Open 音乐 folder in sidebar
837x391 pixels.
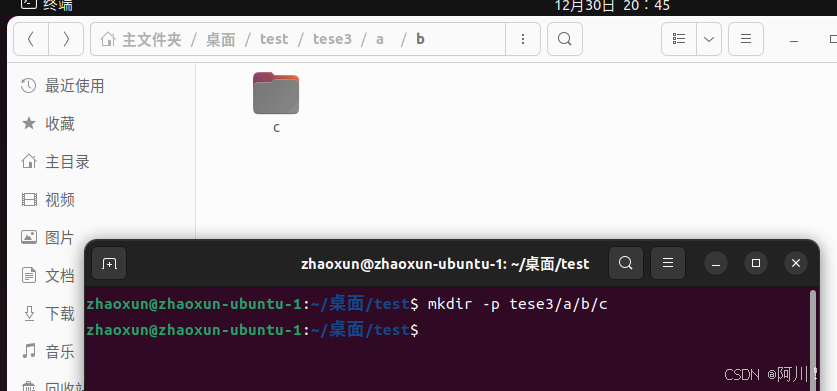48,351
